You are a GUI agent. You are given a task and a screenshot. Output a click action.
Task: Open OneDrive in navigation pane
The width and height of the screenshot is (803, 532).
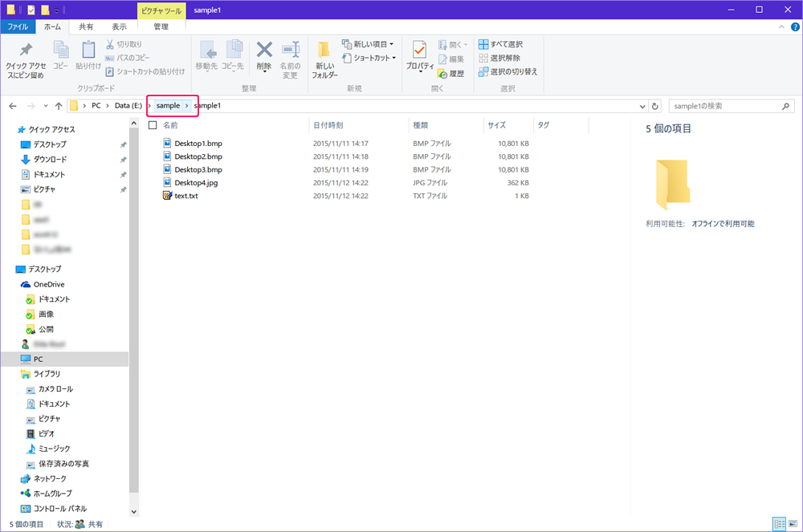(49, 284)
